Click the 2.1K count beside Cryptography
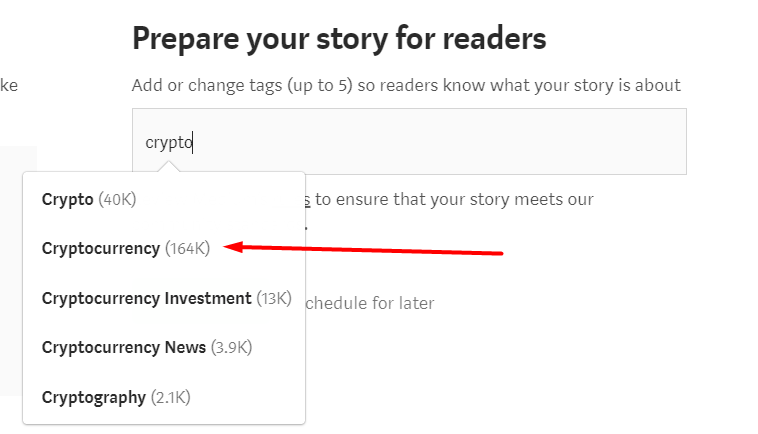This screenshot has width=758, height=434. (x=170, y=397)
